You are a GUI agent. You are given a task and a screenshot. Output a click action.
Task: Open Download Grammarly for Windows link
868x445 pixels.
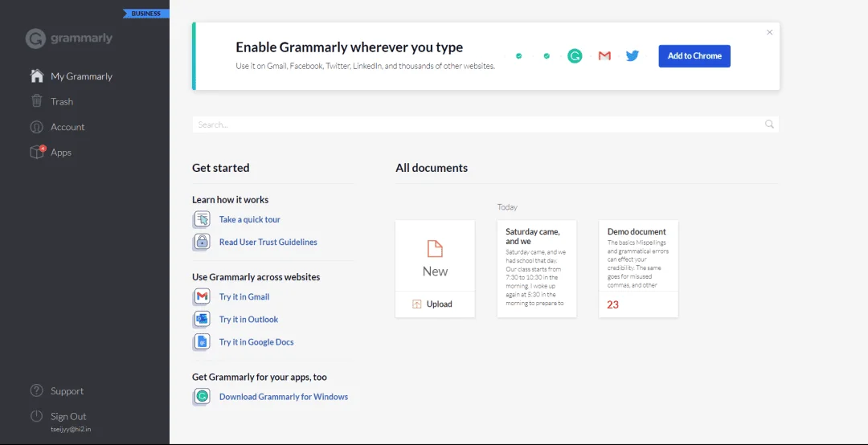(284, 397)
